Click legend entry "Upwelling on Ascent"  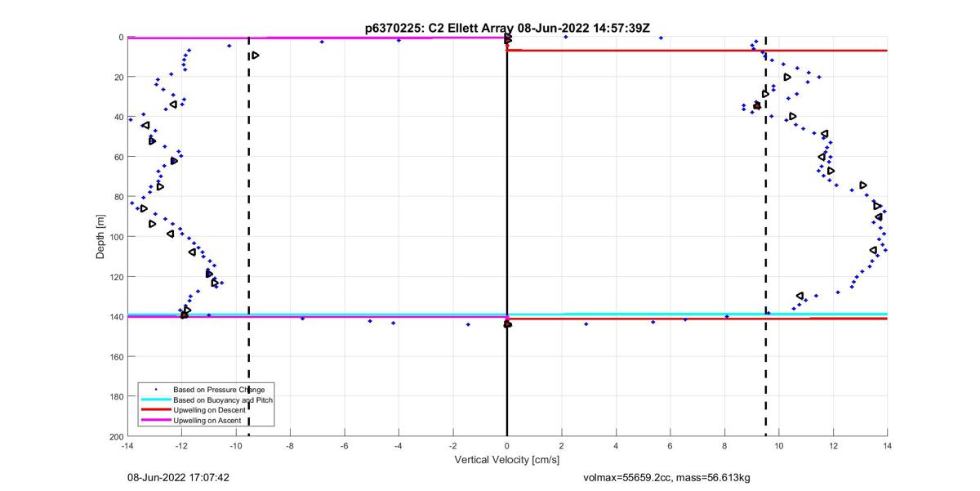(x=207, y=419)
